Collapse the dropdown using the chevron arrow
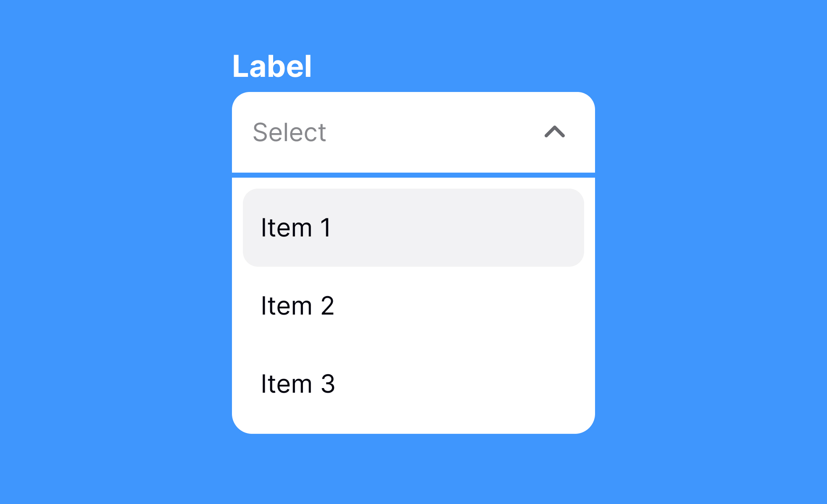The height and width of the screenshot is (504, 827). tap(555, 133)
